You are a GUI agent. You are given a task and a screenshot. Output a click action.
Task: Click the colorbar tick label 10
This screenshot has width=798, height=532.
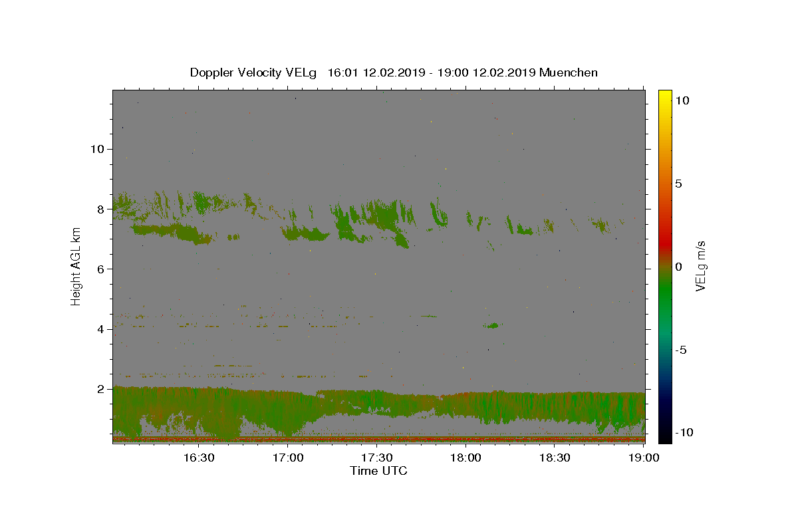(682, 100)
